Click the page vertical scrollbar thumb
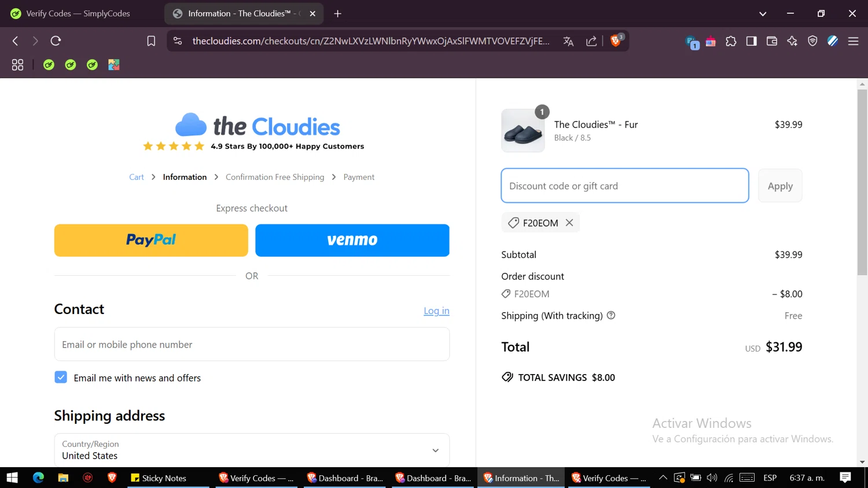This screenshot has height=488, width=868. click(862, 182)
